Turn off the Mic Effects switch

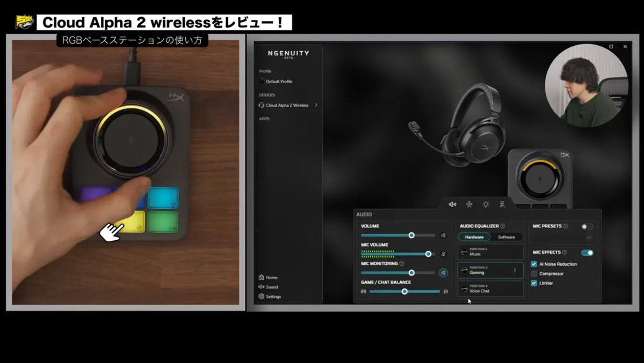point(587,252)
